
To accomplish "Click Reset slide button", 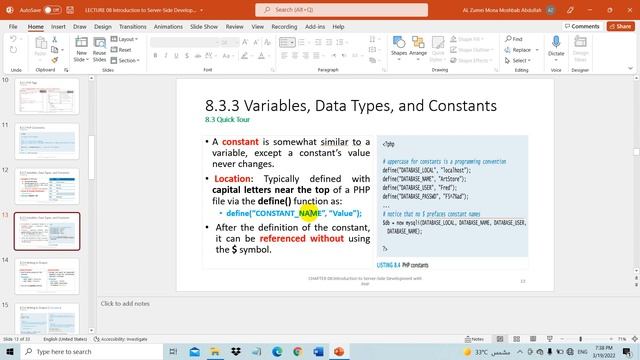I will 121,50.
